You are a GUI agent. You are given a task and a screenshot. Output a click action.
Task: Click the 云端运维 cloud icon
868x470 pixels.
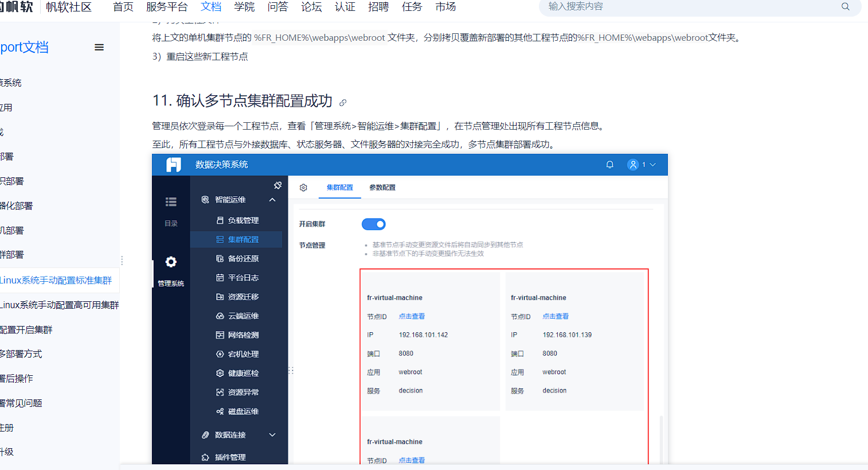coord(220,316)
